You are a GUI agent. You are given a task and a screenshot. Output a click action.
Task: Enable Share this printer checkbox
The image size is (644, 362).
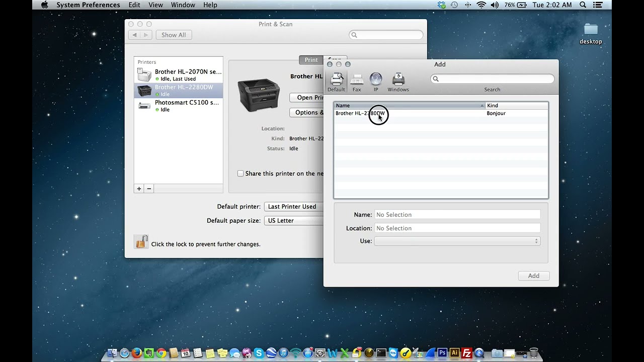tap(240, 173)
